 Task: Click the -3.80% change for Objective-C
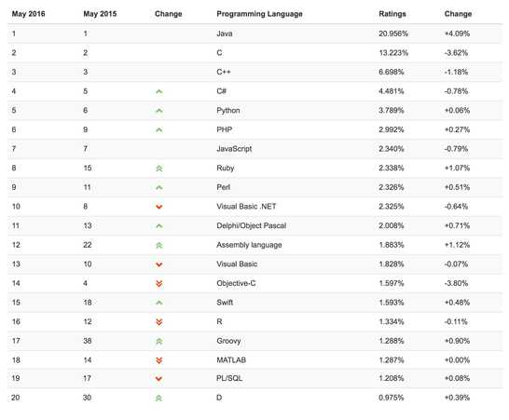pos(456,283)
